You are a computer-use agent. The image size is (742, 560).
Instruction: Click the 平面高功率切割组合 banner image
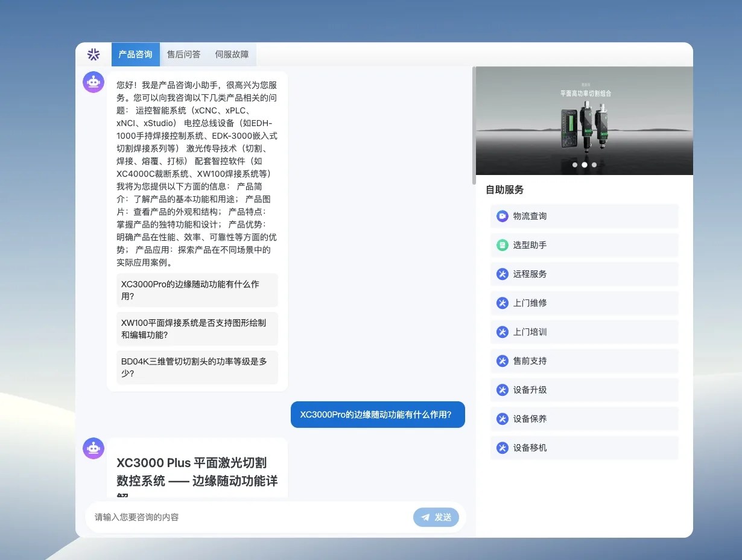585,121
